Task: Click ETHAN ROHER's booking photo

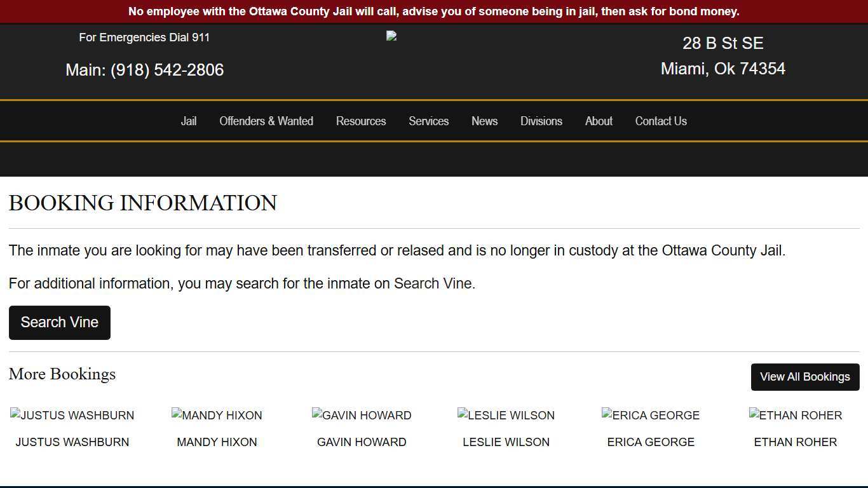Action: (x=795, y=416)
